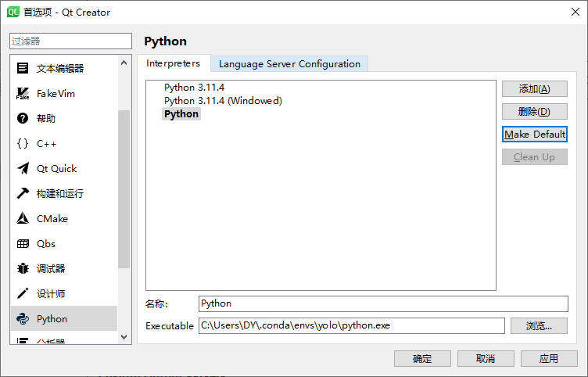Select the Python label in category list

pyautogui.click(x=52, y=319)
